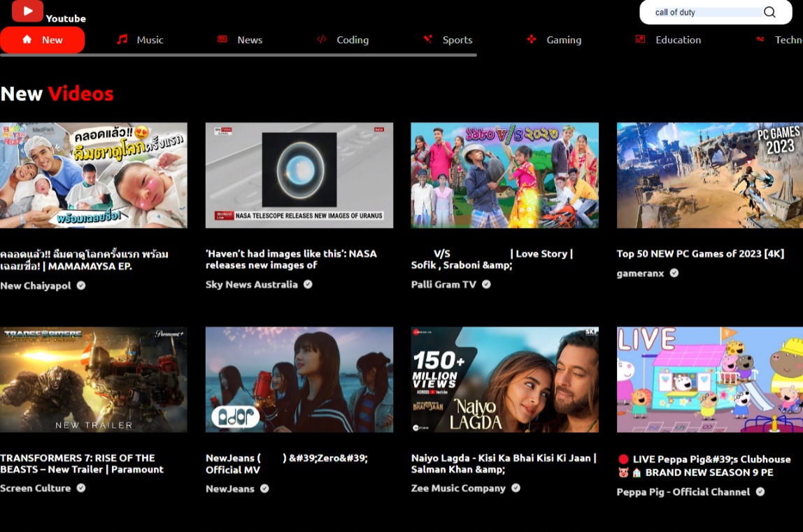Click title Top 50 NEW PC Games of 2023
803x532 pixels.
pos(700,254)
